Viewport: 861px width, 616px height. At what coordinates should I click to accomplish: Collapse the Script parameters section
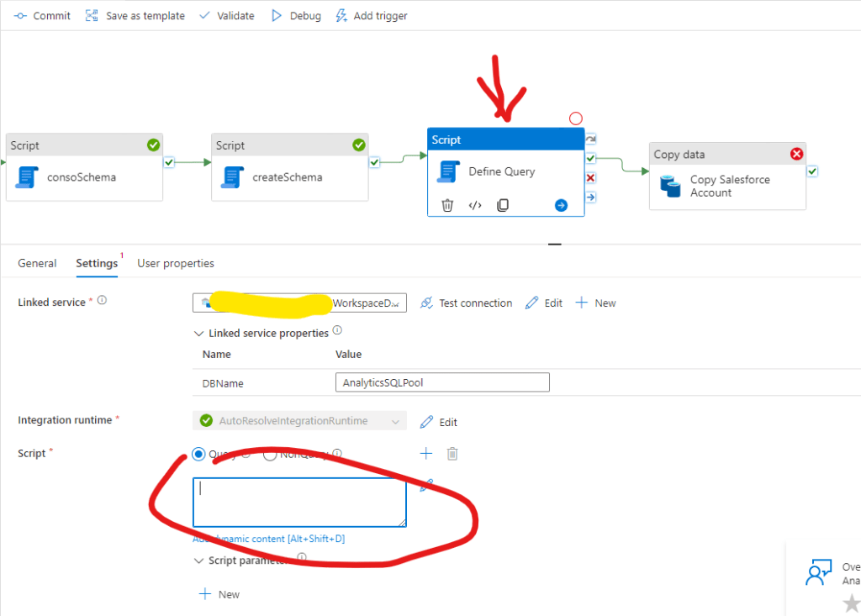pyautogui.click(x=198, y=561)
